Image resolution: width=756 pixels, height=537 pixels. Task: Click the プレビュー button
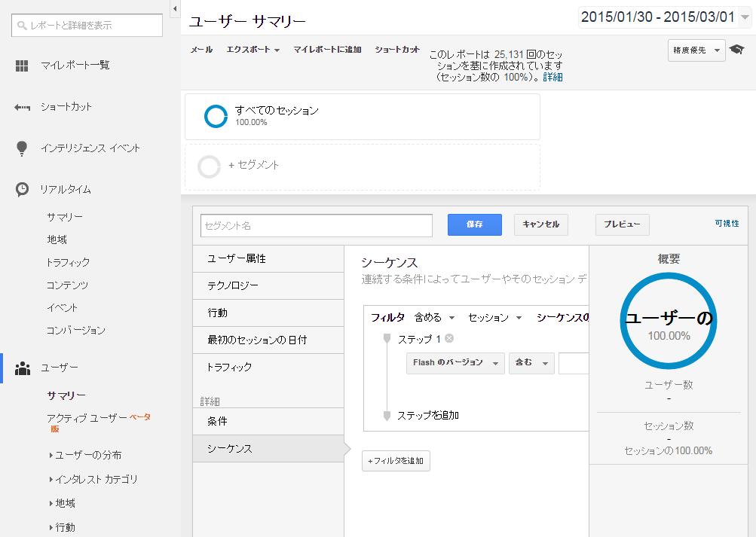623,224
